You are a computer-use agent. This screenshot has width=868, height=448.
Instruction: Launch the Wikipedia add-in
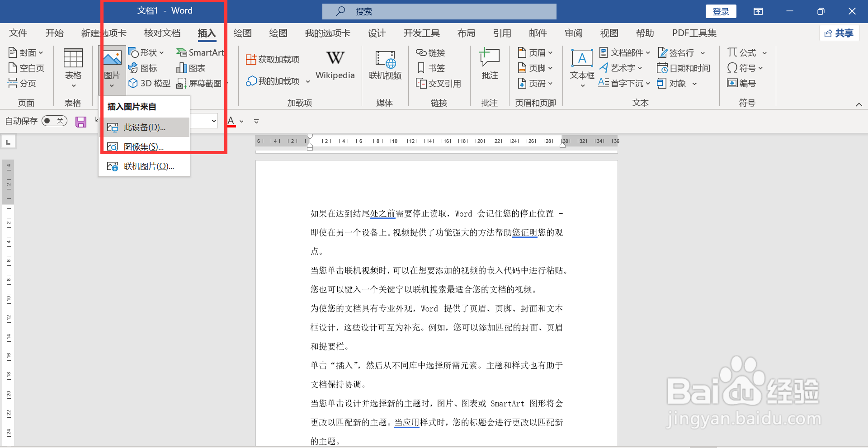click(335, 65)
